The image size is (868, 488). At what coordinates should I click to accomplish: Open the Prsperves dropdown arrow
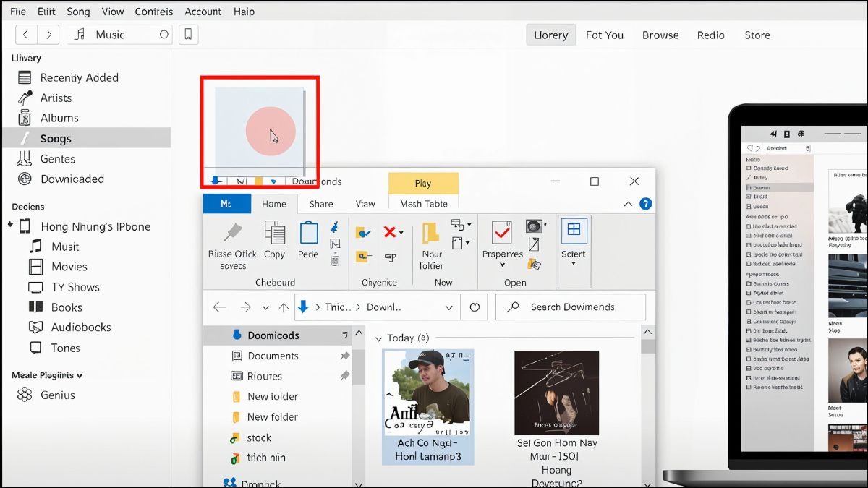pos(502,265)
